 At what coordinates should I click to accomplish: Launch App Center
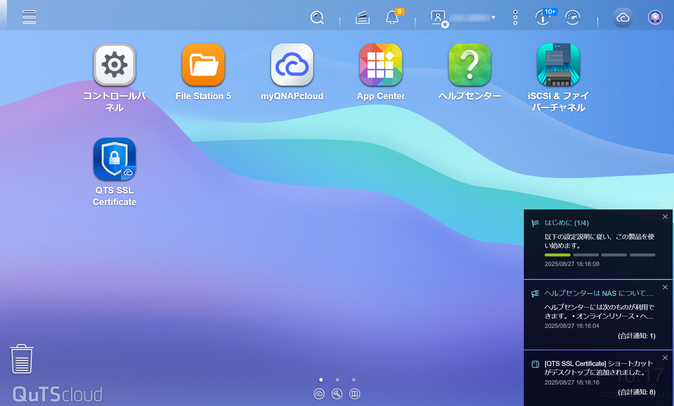pyautogui.click(x=381, y=65)
